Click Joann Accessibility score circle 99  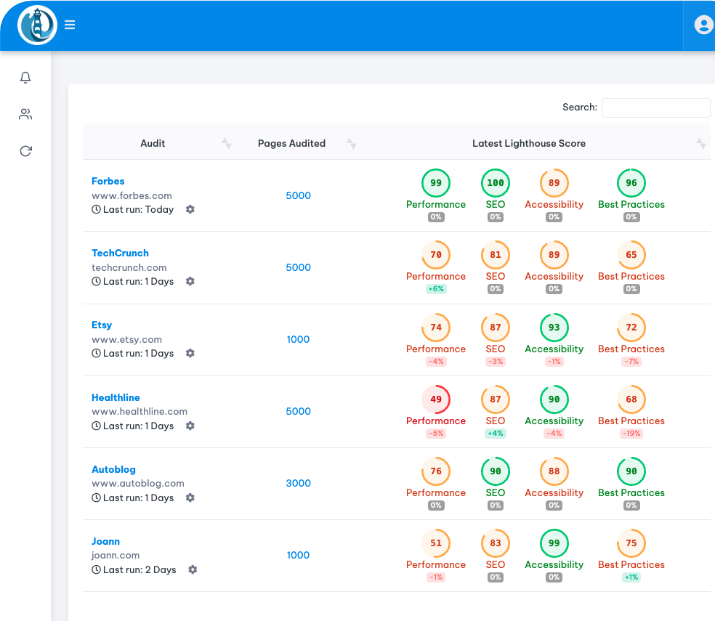tap(554, 544)
